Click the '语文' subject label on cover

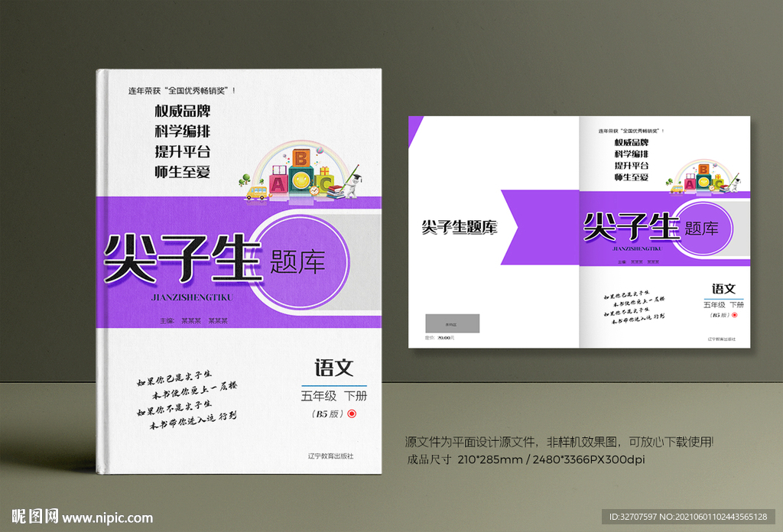tap(333, 368)
